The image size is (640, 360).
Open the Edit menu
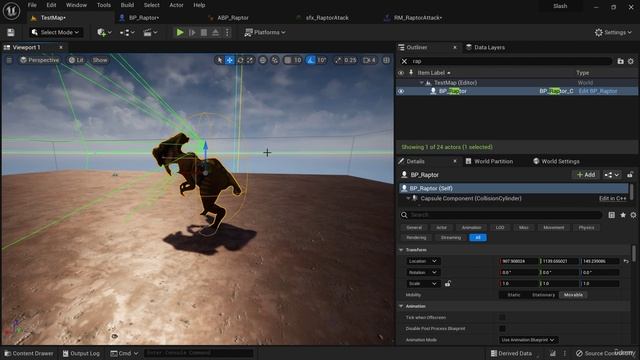point(51,5)
